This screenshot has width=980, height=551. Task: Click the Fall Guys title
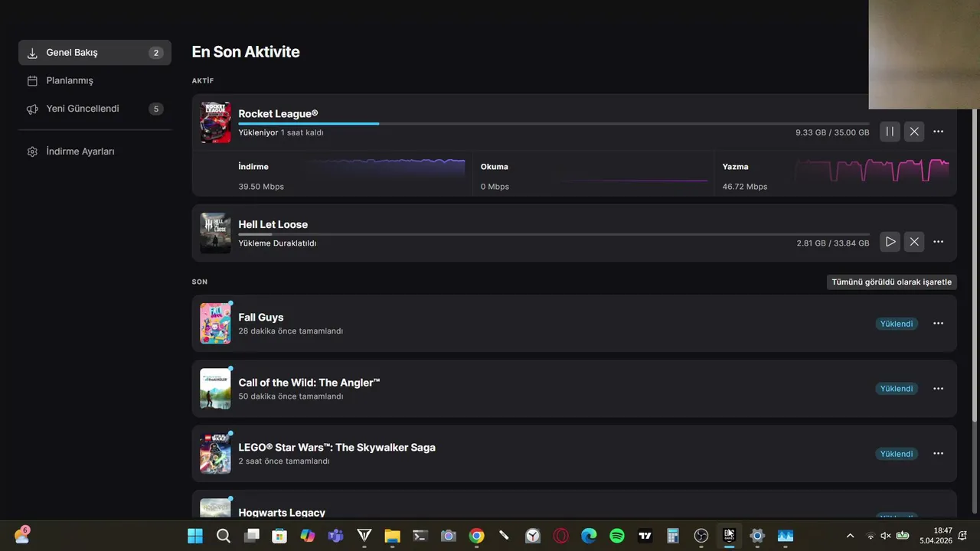[x=261, y=317]
